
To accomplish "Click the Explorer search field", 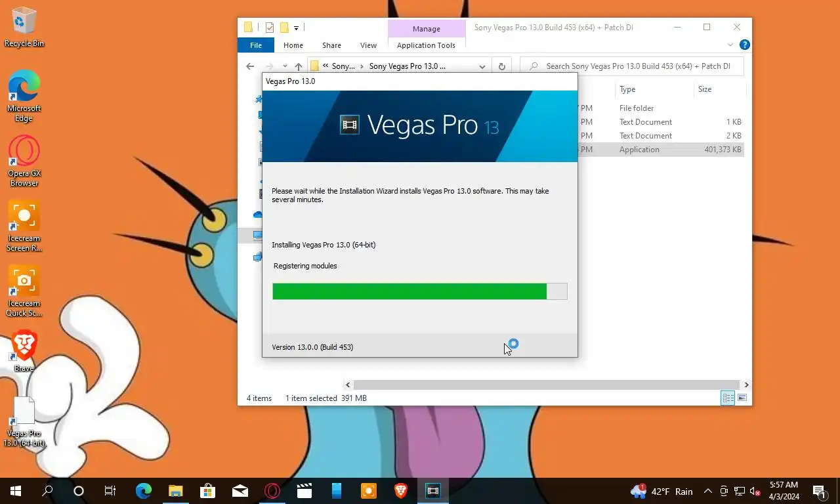I will (x=632, y=66).
